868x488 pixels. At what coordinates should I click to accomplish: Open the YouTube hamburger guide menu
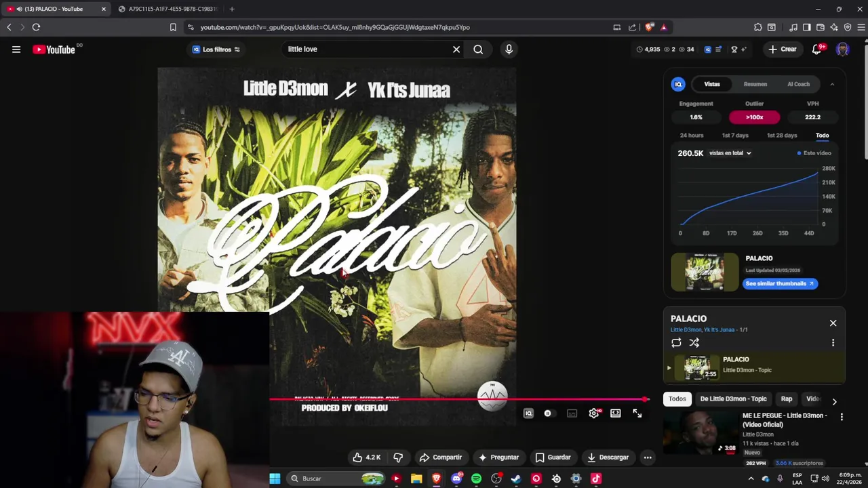(x=16, y=49)
